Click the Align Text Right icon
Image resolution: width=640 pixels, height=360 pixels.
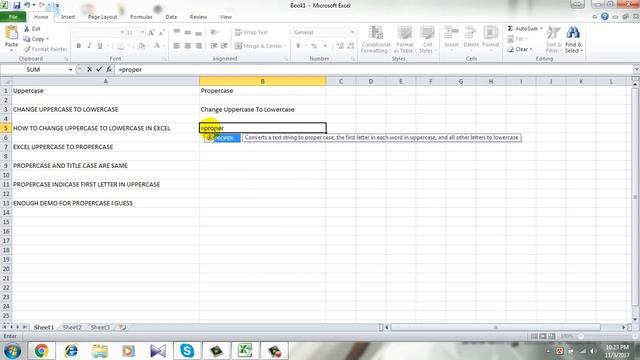pyautogui.click(x=198, y=46)
